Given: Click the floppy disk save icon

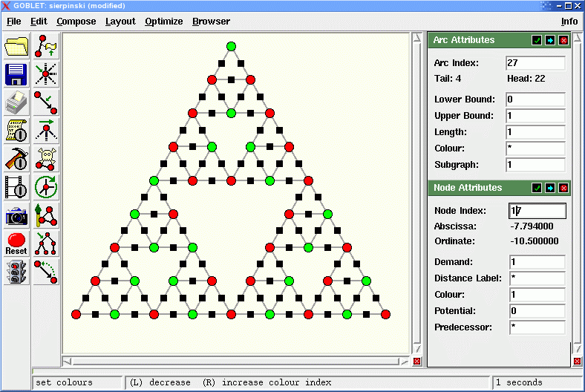Looking at the screenshot, I should [x=16, y=74].
